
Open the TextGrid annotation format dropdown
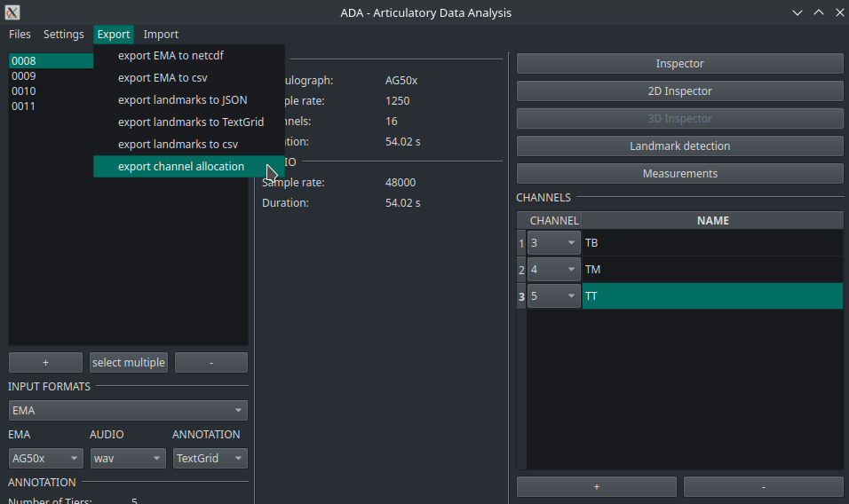pyautogui.click(x=210, y=459)
